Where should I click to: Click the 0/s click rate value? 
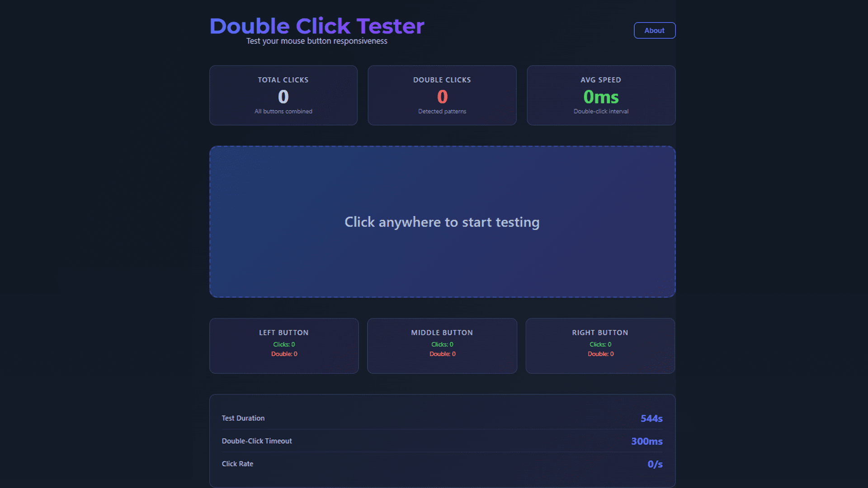tap(655, 464)
